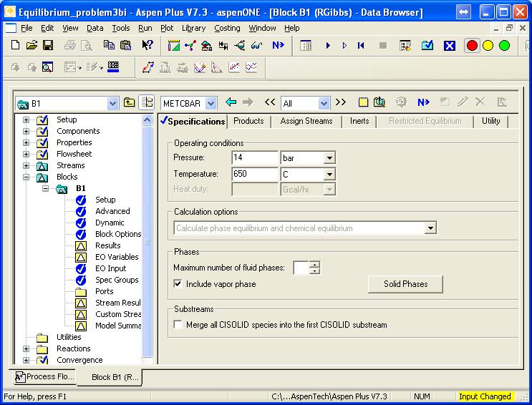
Task: Select the Results item under B1
Action: pyautogui.click(x=108, y=245)
